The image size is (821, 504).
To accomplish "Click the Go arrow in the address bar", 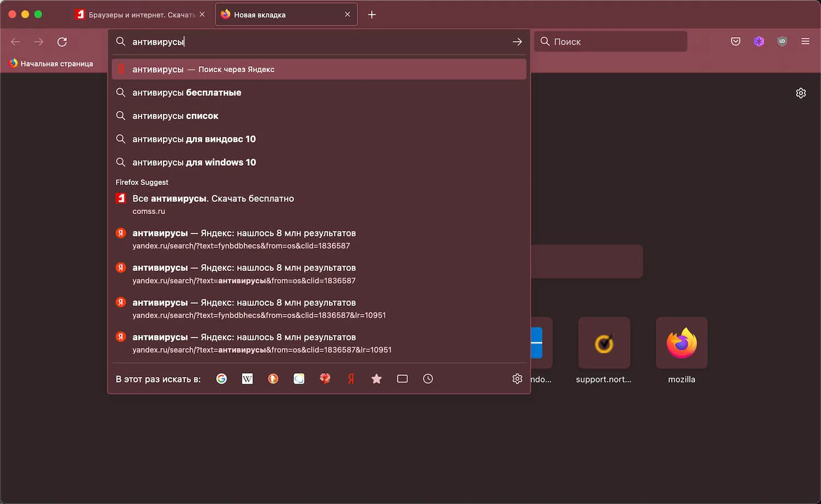I will 517,42.
